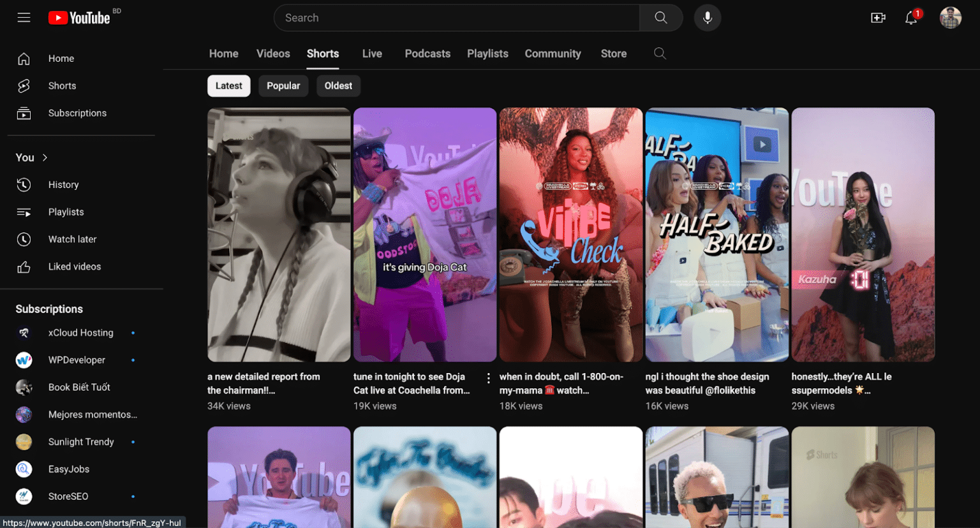The height and width of the screenshot is (528, 980).
Task: Open the Shorts section from sidebar
Action: pos(62,85)
